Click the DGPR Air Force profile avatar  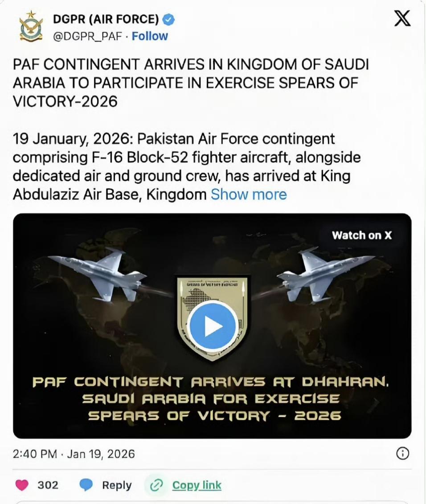(x=31, y=27)
